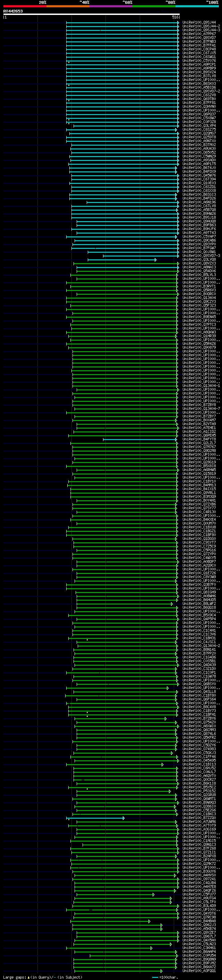The width and height of the screenshot is (222, 980).
Task: Open hit UniRef100_A7PP67
Action: click(x=199, y=34)
